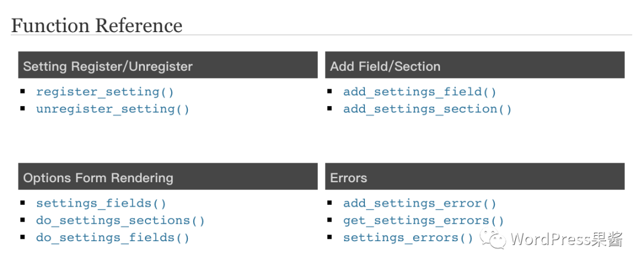
Task: Open the do_settings_sections() link
Action: tap(120, 220)
